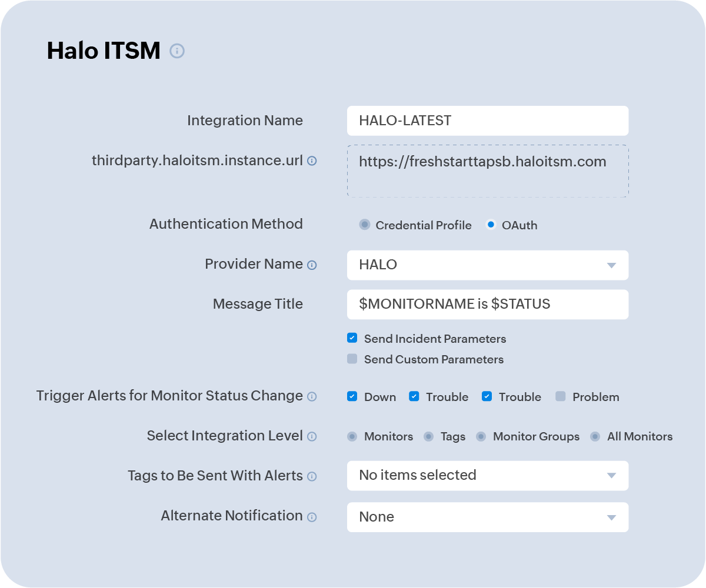Enable the Problem status checkbox
The height and width of the screenshot is (588, 706).
coord(561,396)
